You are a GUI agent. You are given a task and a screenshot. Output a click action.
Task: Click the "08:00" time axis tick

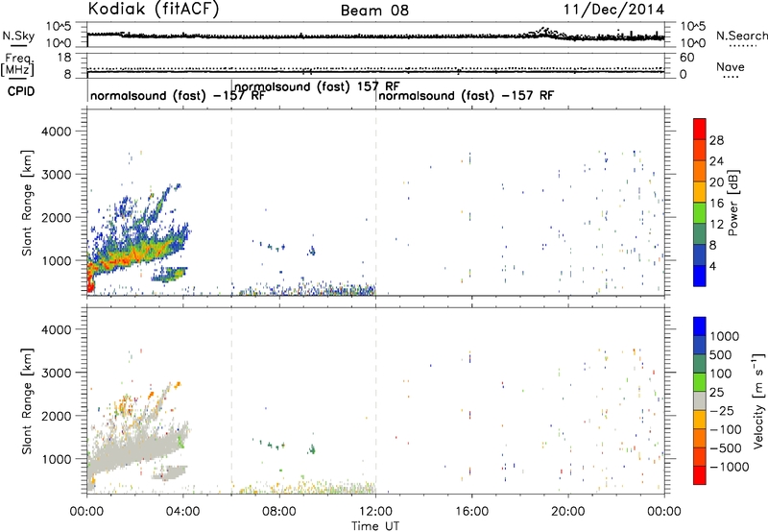pyautogui.click(x=279, y=512)
